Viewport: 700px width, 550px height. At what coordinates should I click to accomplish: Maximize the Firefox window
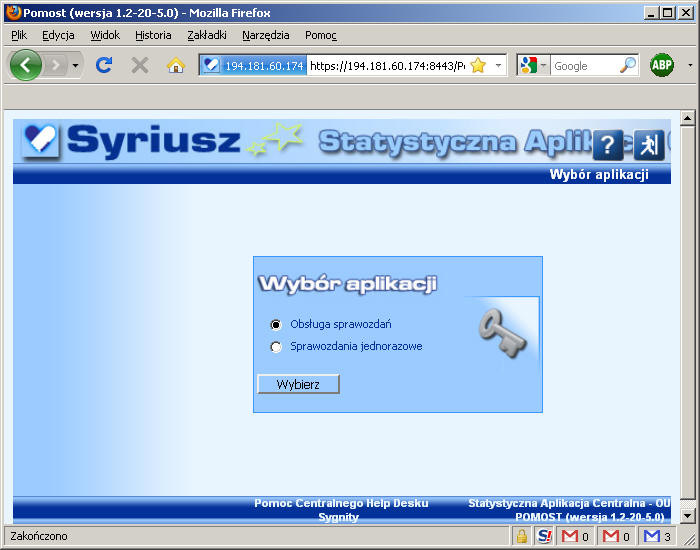tap(667, 13)
